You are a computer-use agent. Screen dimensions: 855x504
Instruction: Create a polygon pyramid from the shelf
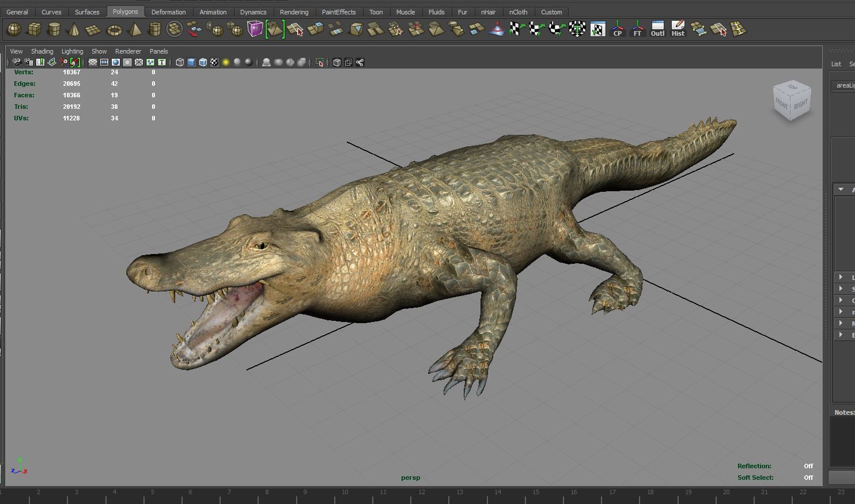point(134,29)
